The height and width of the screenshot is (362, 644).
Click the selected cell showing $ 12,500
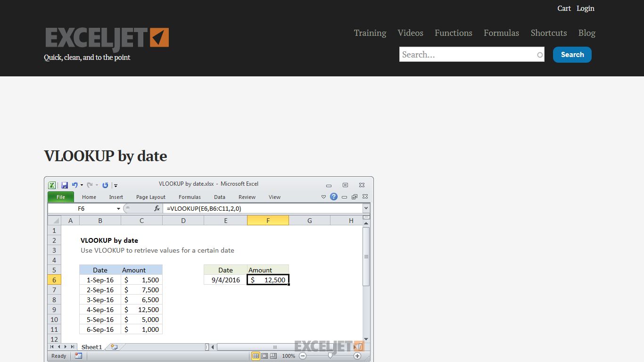tap(268, 280)
